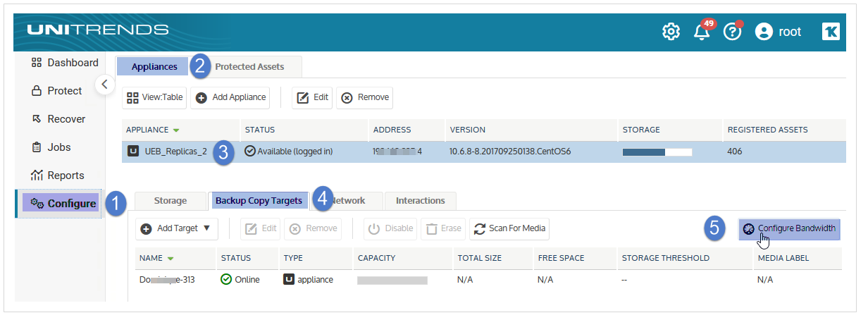Open the Reports section
Screen dimensions: 868x320
(58, 176)
